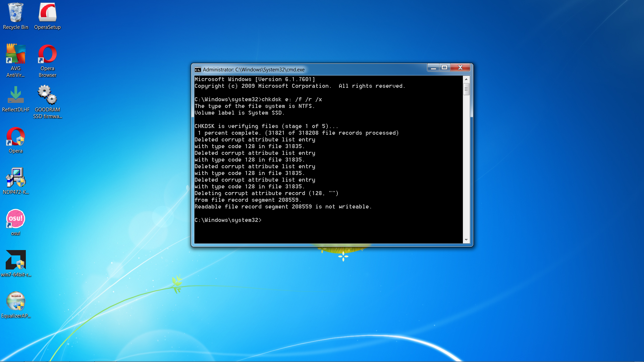Click the cmd scrollbar up arrow
This screenshot has width=644, height=362.
[x=466, y=79]
